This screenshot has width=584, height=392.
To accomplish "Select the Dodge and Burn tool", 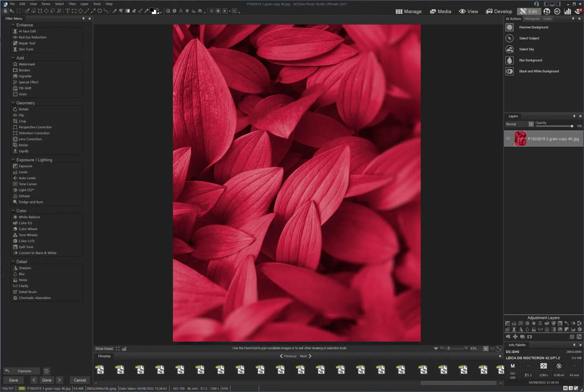I will coord(31,202).
